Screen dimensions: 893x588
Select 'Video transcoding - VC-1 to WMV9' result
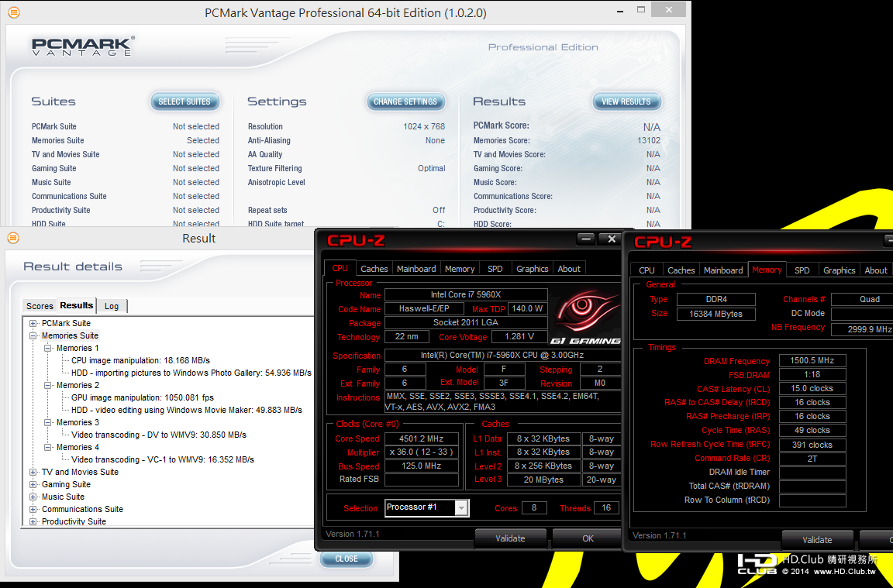[163, 460]
